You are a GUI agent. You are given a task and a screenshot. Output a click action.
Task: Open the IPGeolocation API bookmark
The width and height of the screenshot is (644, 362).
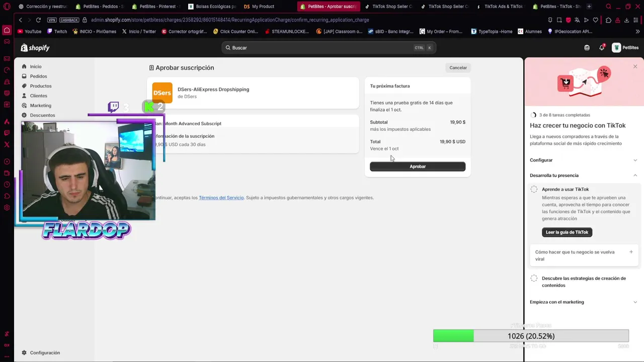[570, 31]
